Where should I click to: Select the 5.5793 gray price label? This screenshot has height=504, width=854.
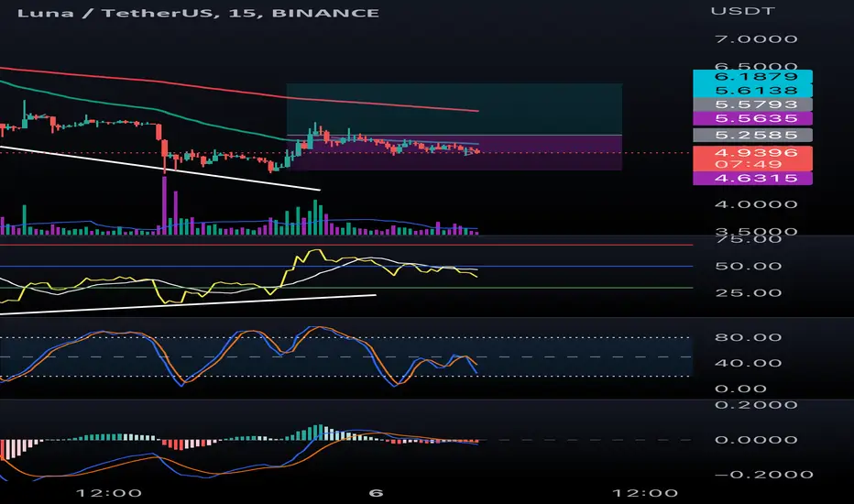click(752, 104)
